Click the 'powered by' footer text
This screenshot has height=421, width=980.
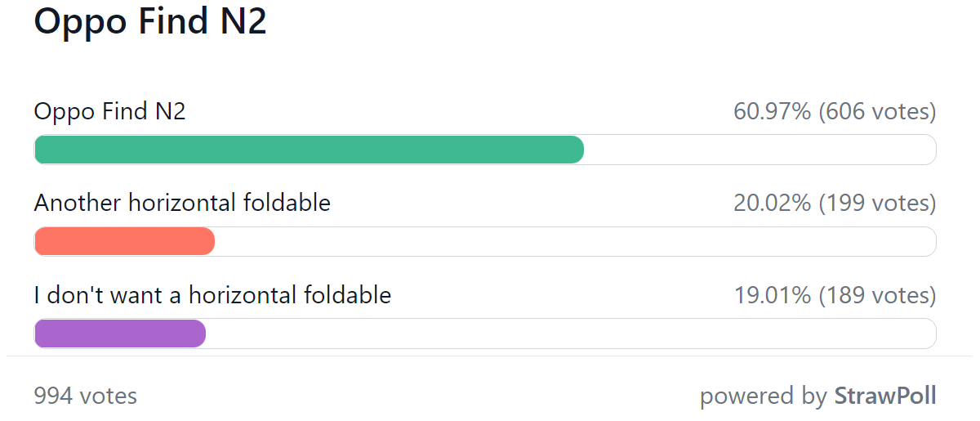point(764,396)
